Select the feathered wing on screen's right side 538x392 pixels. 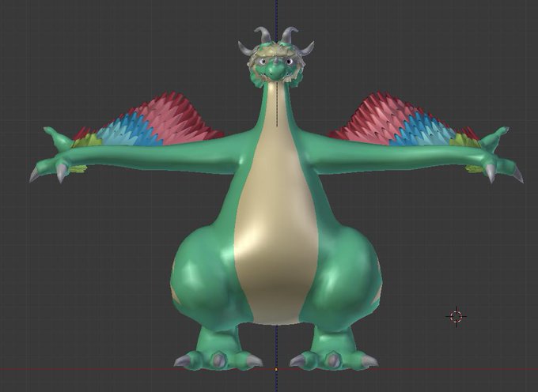click(404, 120)
